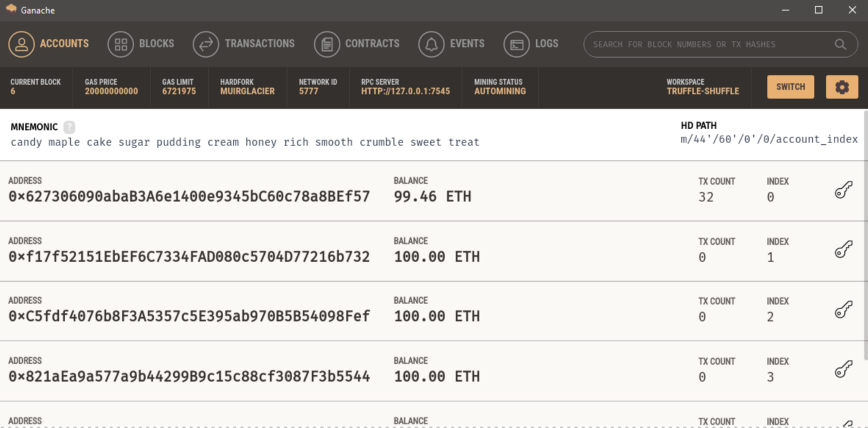
Task: Click the network ID value 5777
Action: coord(308,91)
